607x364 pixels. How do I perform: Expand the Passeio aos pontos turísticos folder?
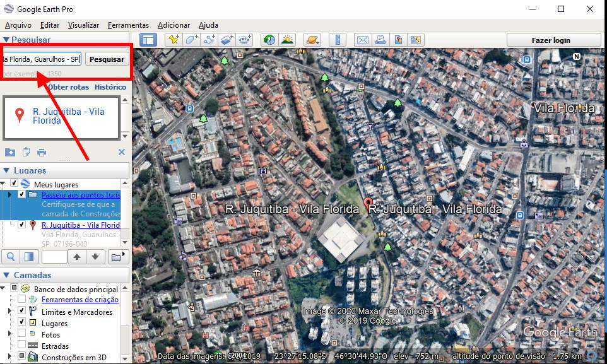coord(10,195)
